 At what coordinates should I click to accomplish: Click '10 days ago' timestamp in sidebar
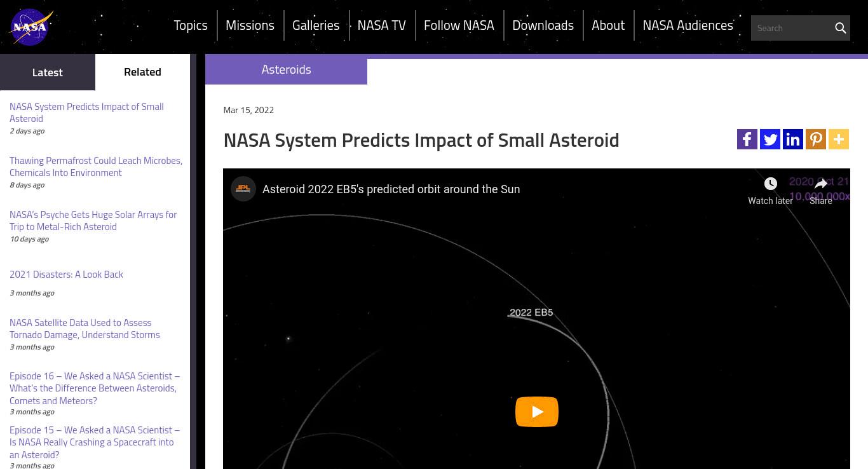point(29,239)
